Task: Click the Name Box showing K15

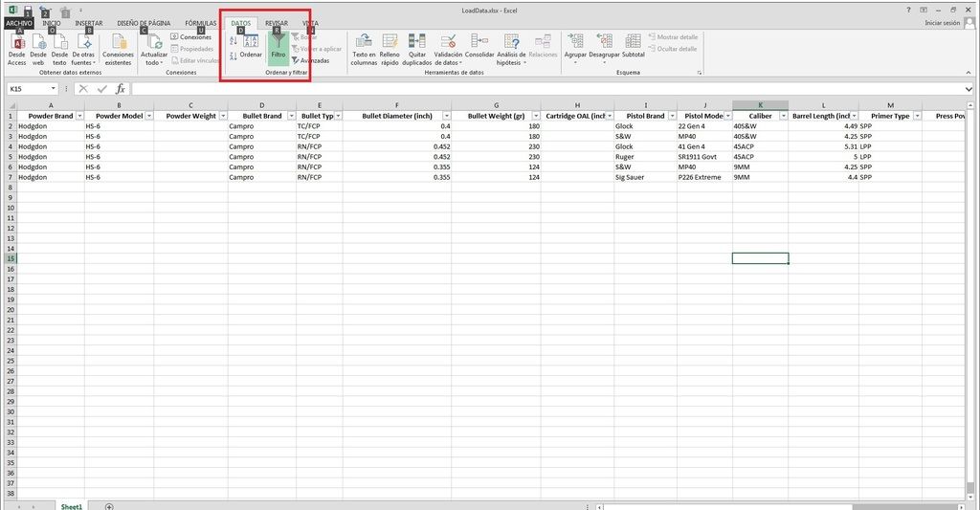Action: coord(28,89)
